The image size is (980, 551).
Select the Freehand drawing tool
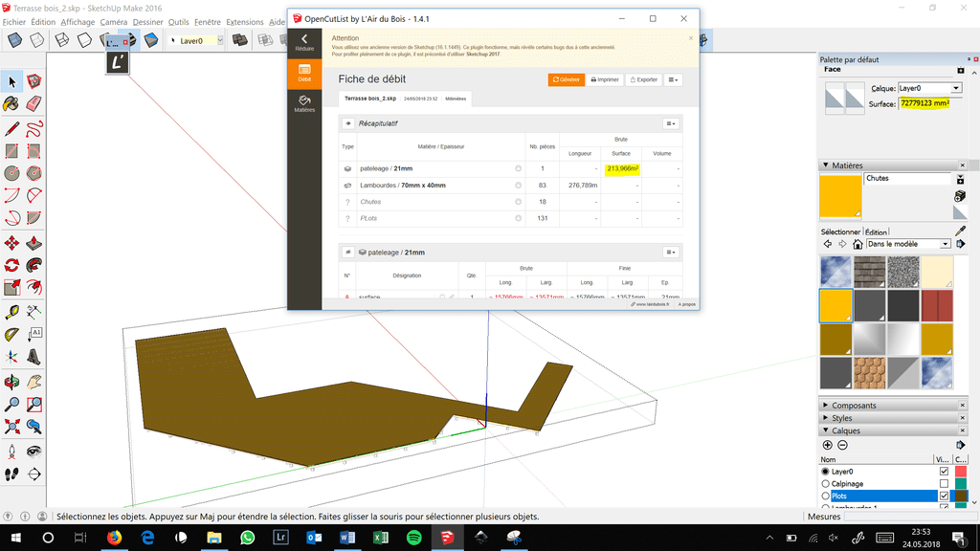pos(33,129)
